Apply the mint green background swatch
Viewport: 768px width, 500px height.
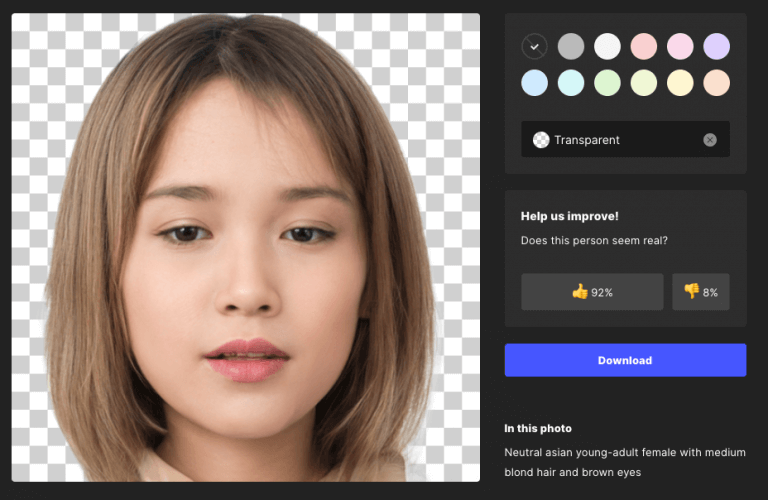[607, 83]
